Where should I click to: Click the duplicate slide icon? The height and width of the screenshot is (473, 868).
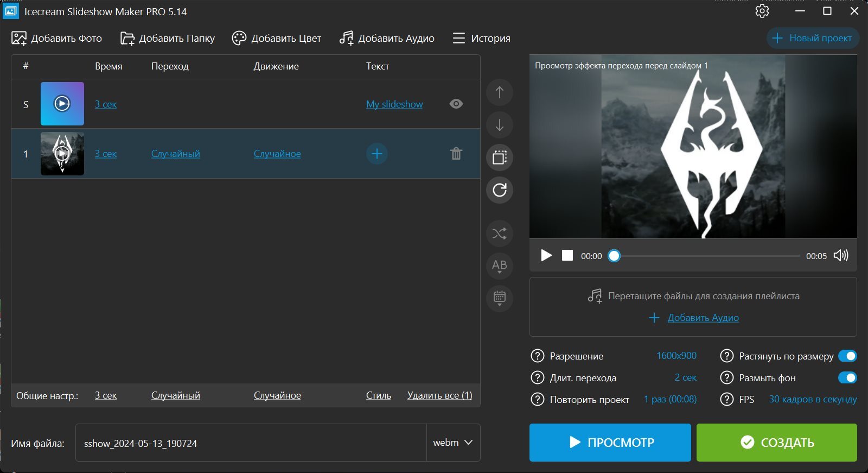click(500, 157)
